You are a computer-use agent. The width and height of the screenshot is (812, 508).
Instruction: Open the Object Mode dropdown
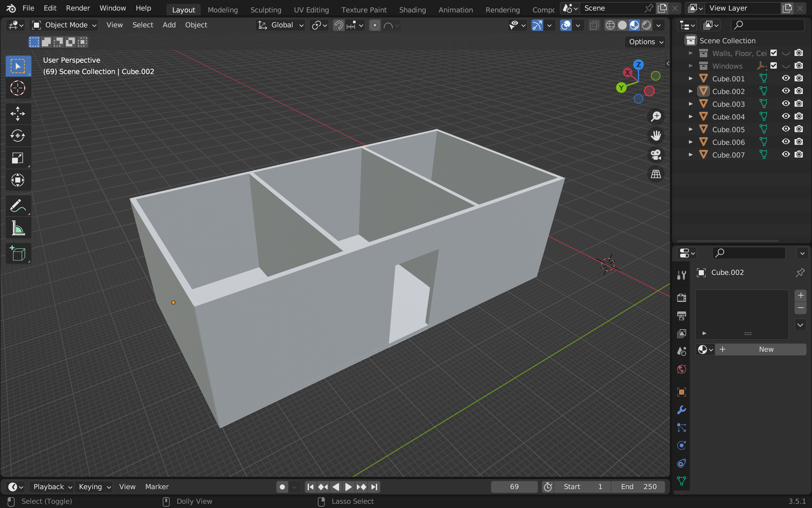point(64,25)
